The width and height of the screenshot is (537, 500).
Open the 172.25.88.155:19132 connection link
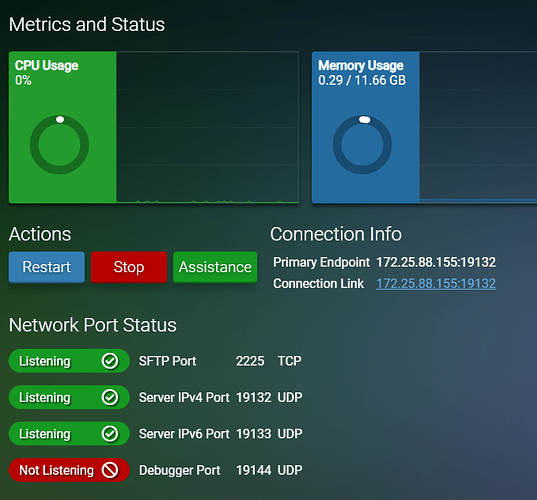click(436, 284)
